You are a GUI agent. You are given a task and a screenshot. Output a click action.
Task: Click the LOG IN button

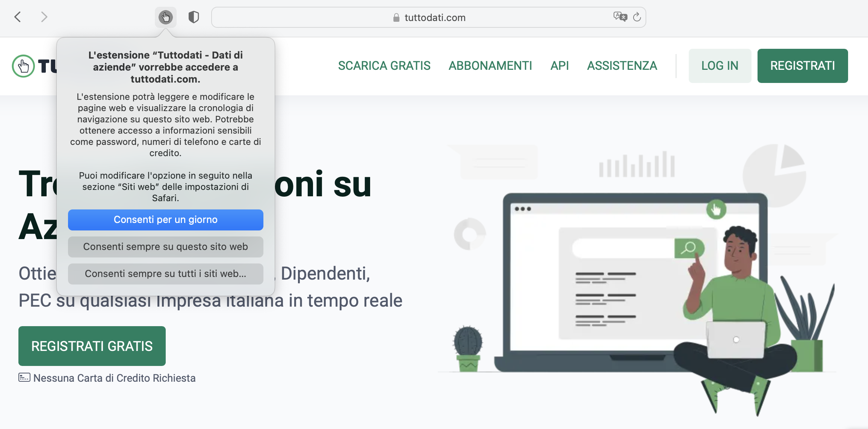[720, 66]
